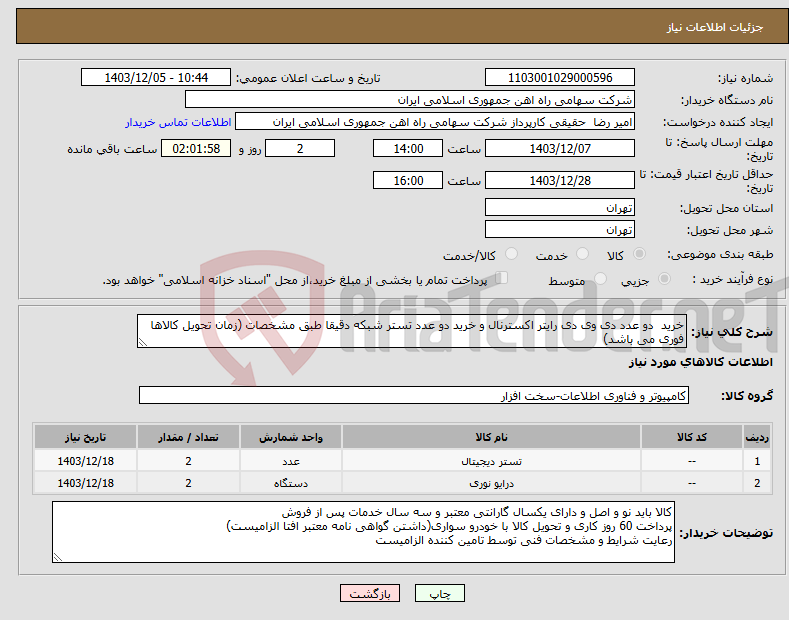Click the resize handle of buyer notes box
The width and height of the screenshot is (789, 620).
[x=57, y=557]
